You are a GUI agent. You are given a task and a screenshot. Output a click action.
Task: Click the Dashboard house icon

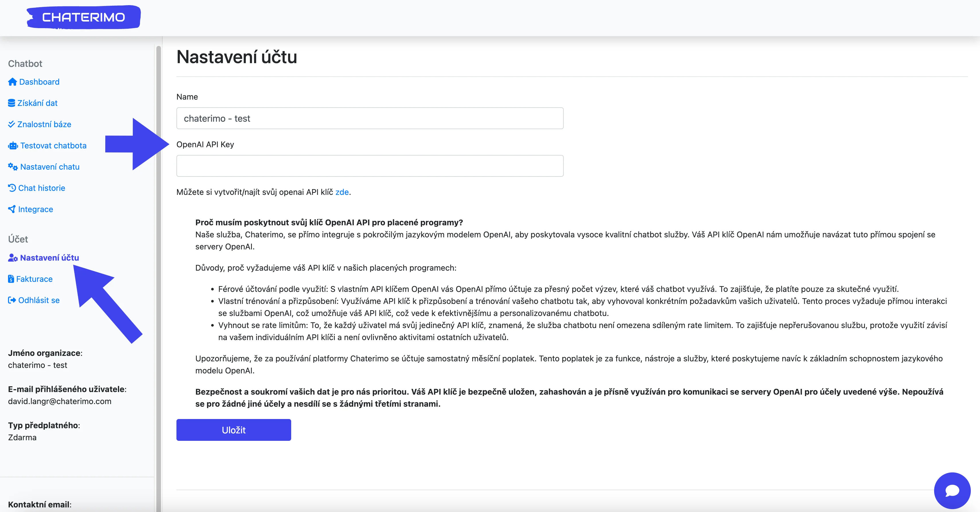pos(13,82)
